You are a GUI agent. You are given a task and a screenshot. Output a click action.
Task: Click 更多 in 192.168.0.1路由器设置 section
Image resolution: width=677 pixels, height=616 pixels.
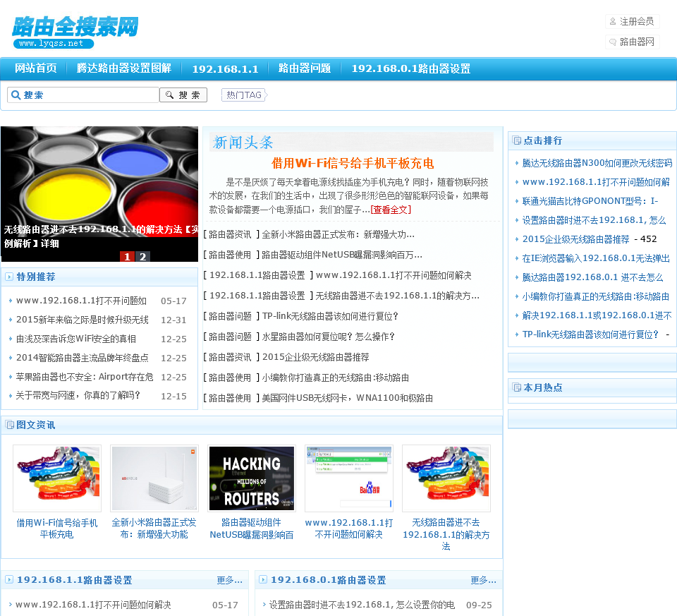coord(483,580)
